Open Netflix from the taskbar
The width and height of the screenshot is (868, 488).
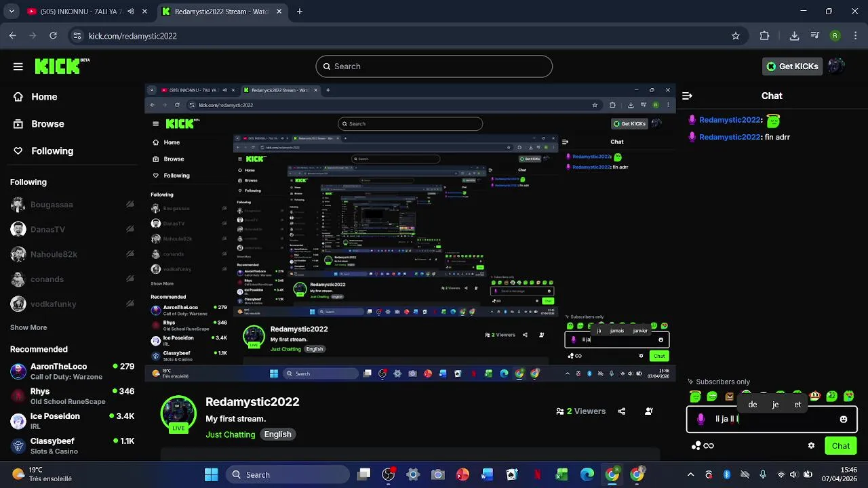[x=537, y=474]
